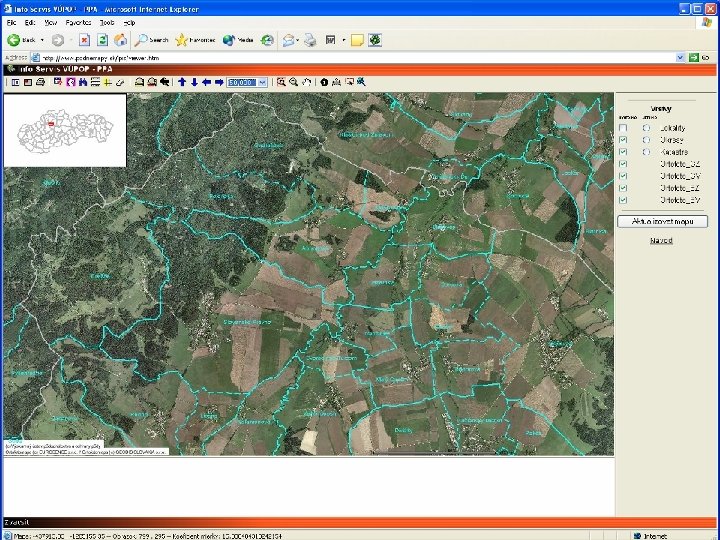Select the hand pan tool
This screenshot has height=540, width=720.
pyautogui.click(x=306, y=82)
